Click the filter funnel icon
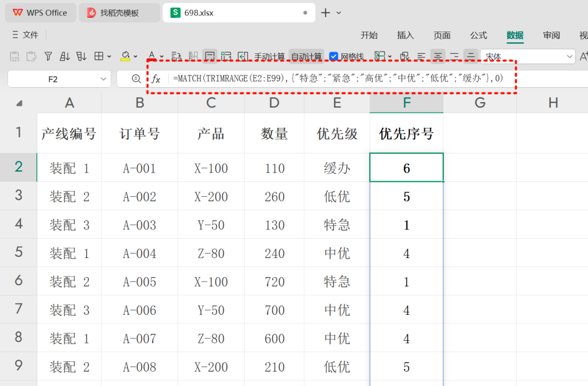The image size is (588, 386). [48, 57]
